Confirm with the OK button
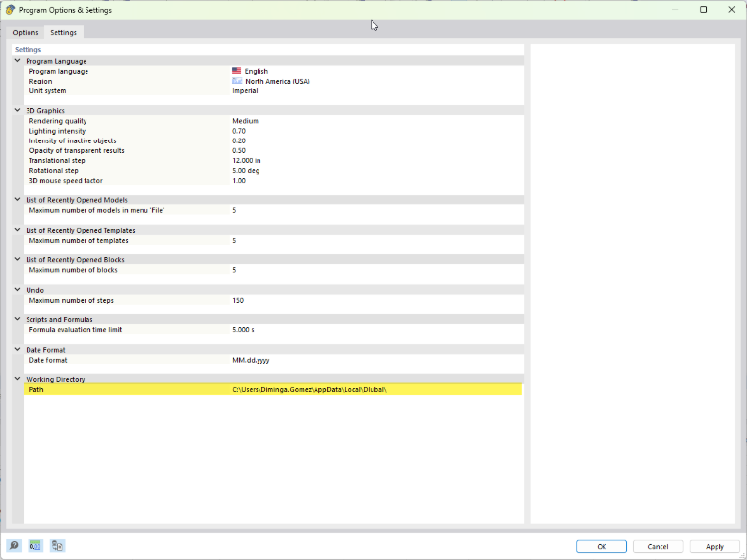747x560 pixels. click(602, 546)
